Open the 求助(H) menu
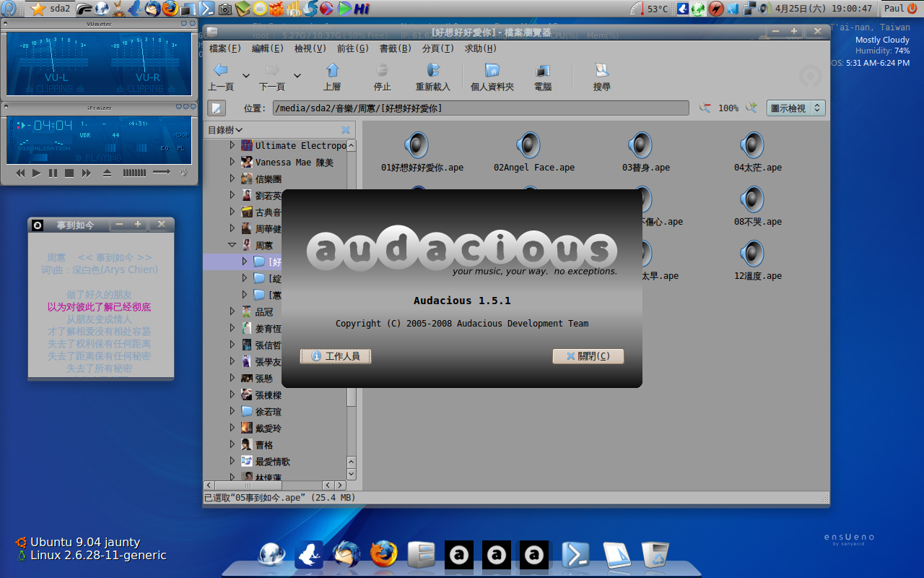The width and height of the screenshot is (924, 578). pos(480,48)
